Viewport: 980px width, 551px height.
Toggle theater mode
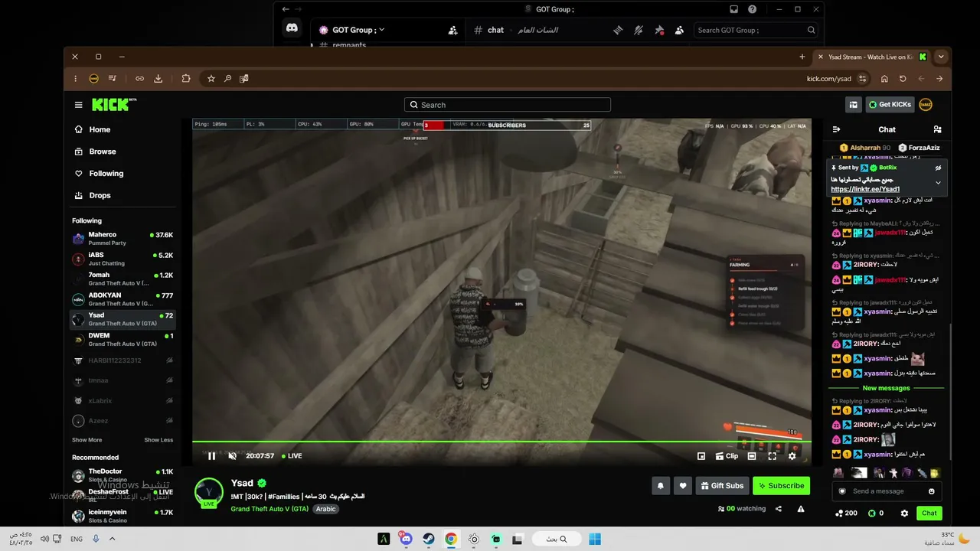click(x=752, y=456)
